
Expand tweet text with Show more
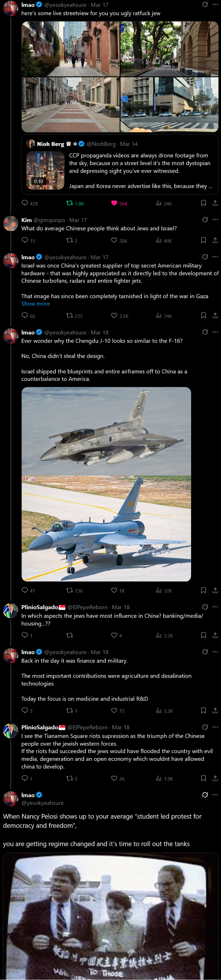point(35,304)
